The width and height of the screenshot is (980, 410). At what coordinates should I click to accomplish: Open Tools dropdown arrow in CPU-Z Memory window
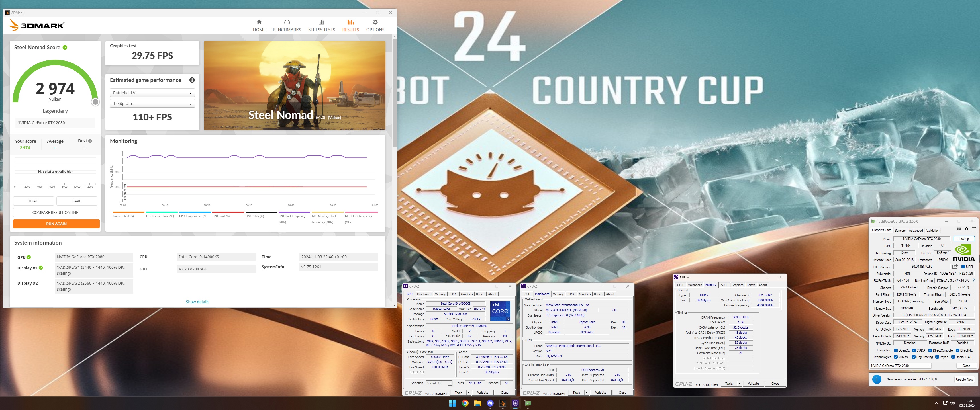pos(739,383)
